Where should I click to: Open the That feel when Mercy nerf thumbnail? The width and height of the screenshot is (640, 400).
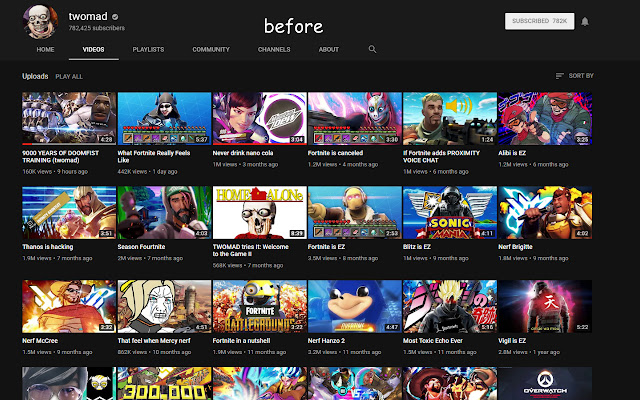pos(164,307)
